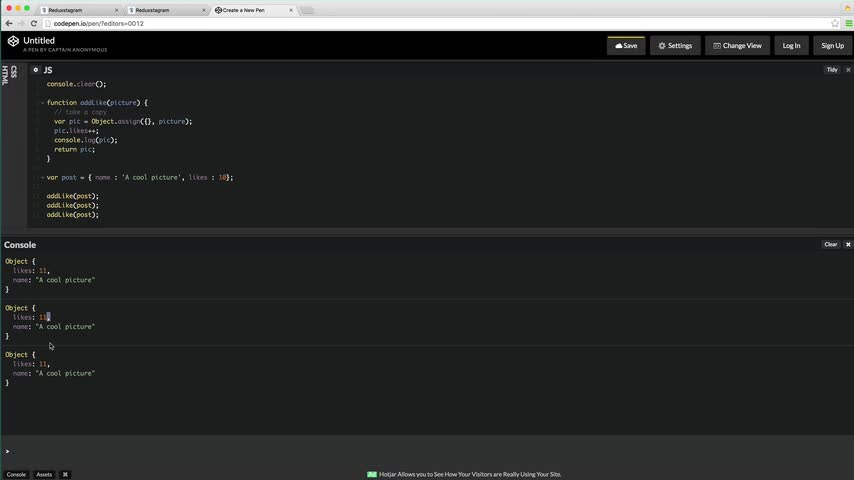Click the browser forward arrow

[21, 23]
